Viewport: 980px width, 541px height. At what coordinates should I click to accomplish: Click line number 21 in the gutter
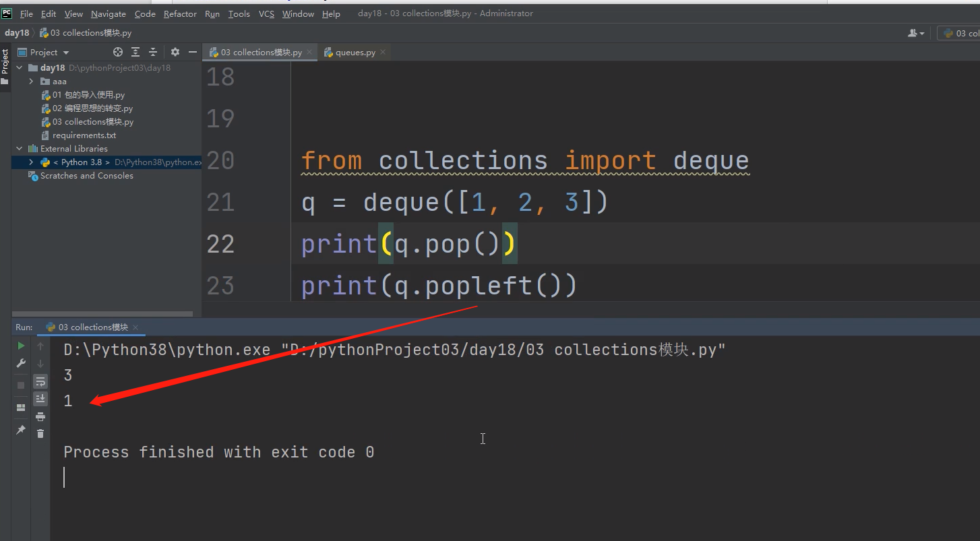pyautogui.click(x=220, y=202)
